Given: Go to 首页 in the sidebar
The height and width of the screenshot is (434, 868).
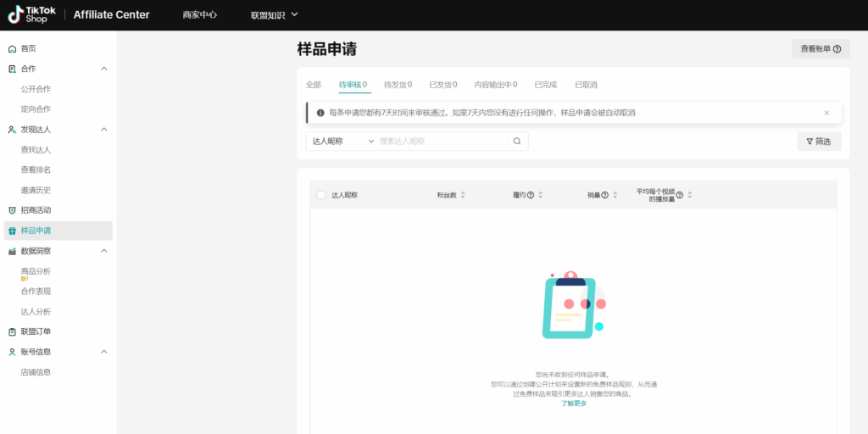Looking at the screenshot, I should tap(28, 48).
